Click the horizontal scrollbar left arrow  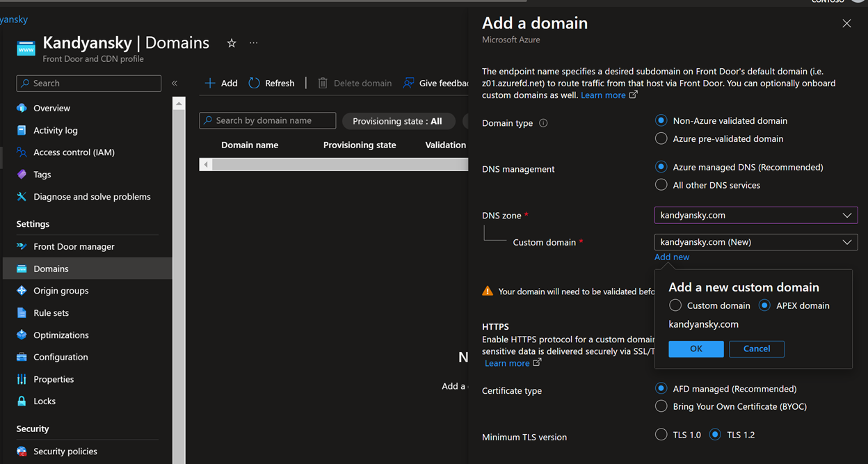[x=205, y=165]
